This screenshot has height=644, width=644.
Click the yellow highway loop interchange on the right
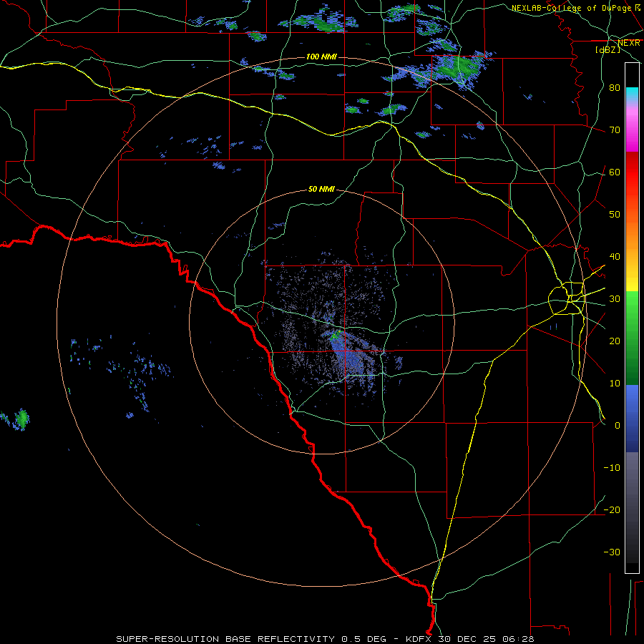click(x=567, y=298)
